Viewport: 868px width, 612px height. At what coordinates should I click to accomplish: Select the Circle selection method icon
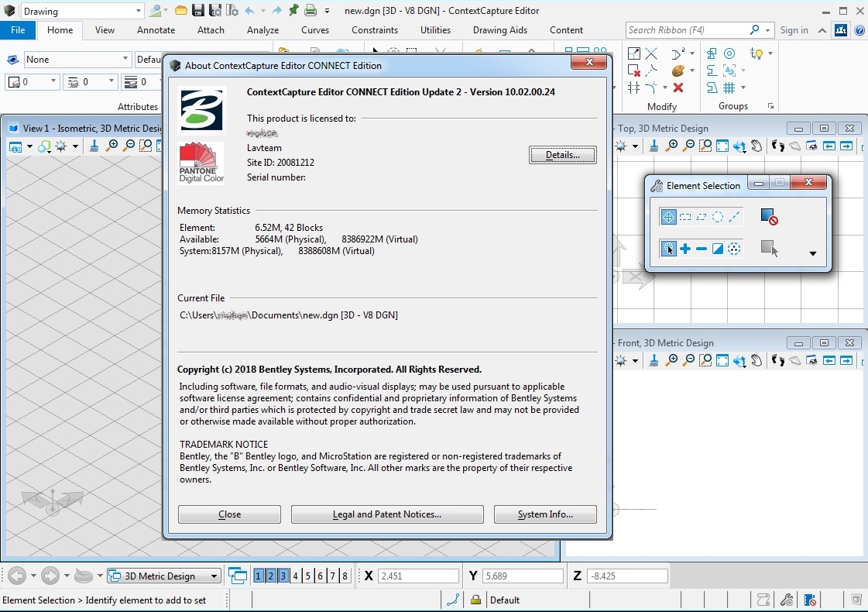coord(718,217)
